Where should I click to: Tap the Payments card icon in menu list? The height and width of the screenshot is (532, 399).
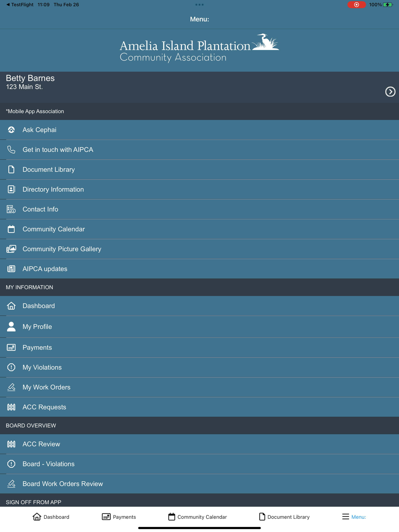11,348
